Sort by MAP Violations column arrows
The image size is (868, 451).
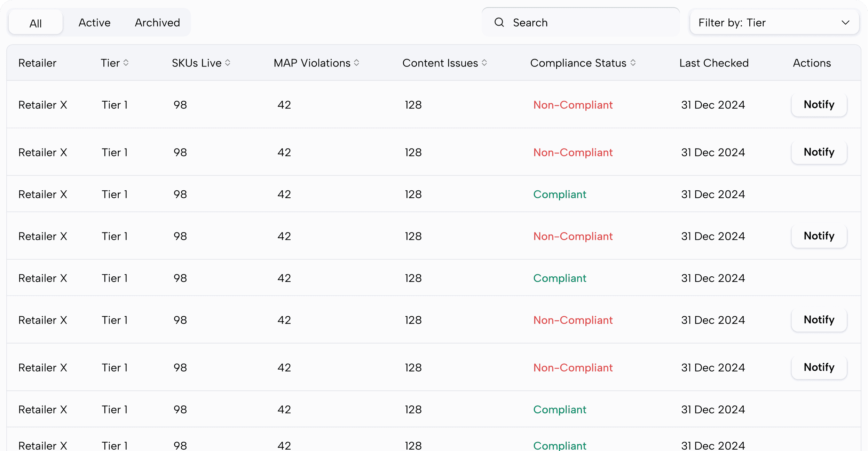coord(356,63)
